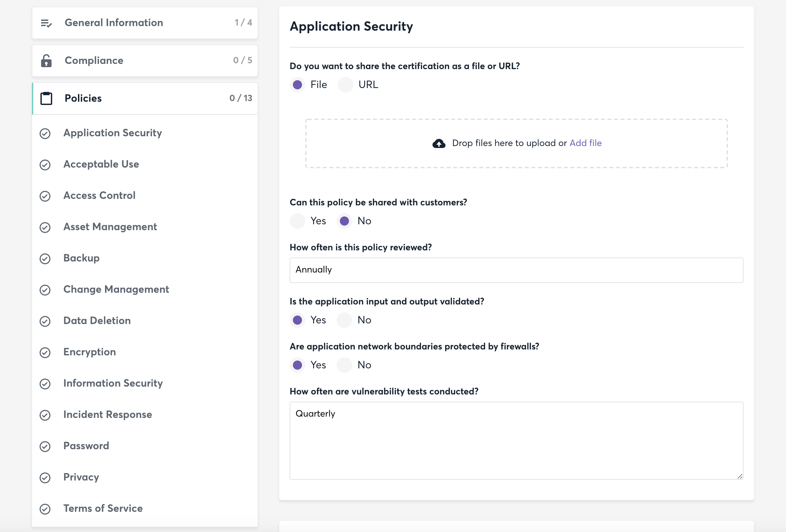Expand the Compliance section
The image size is (786, 532).
(145, 61)
